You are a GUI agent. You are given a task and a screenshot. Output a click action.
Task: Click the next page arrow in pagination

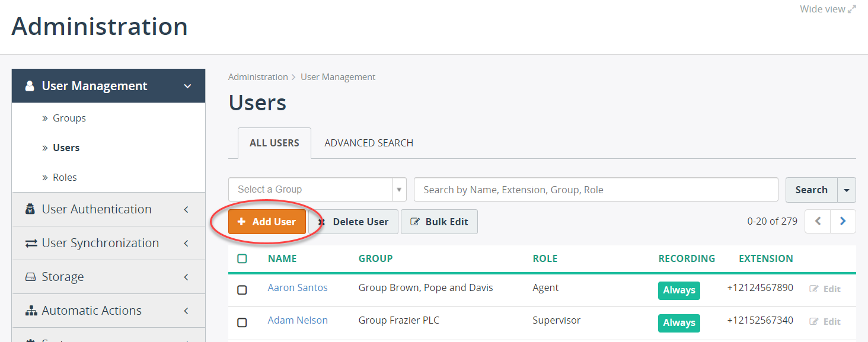point(843,222)
